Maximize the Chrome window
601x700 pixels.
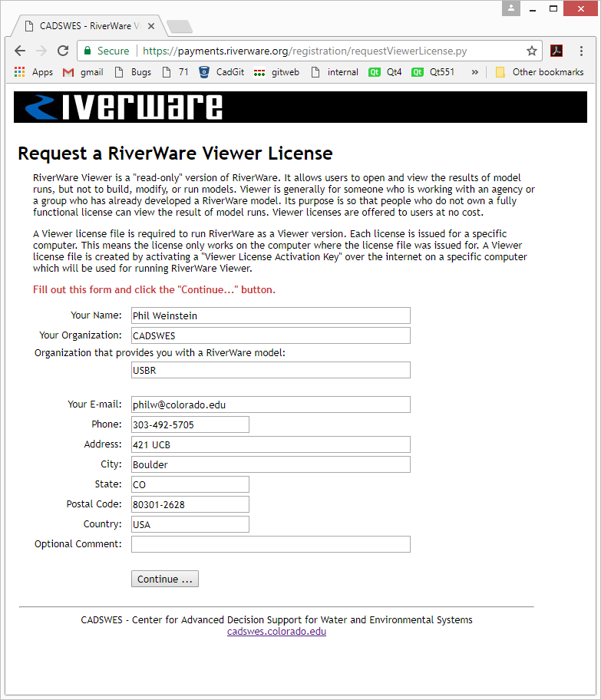553,8
